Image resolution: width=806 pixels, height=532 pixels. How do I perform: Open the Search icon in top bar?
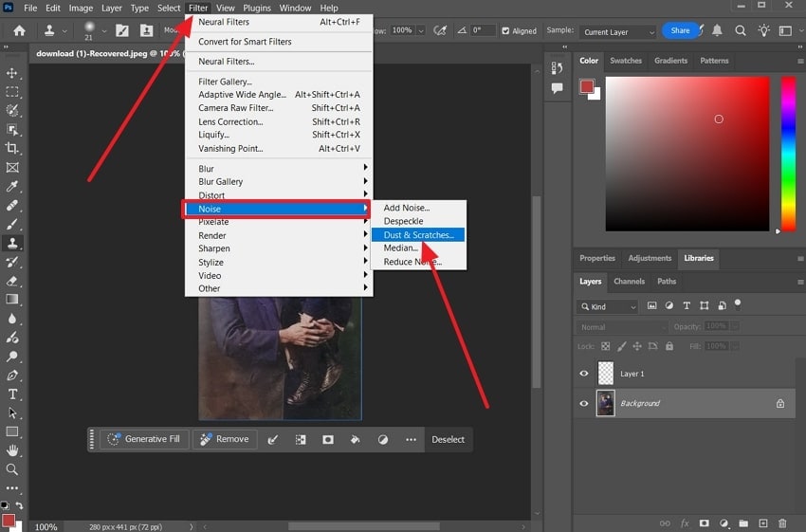point(741,31)
